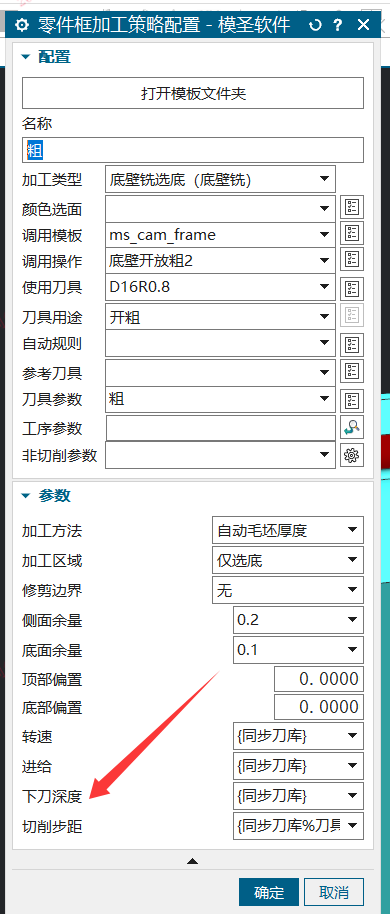Click the 非切削参数 label text
The width and height of the screenshot is (390, 914).
[59, 455]
